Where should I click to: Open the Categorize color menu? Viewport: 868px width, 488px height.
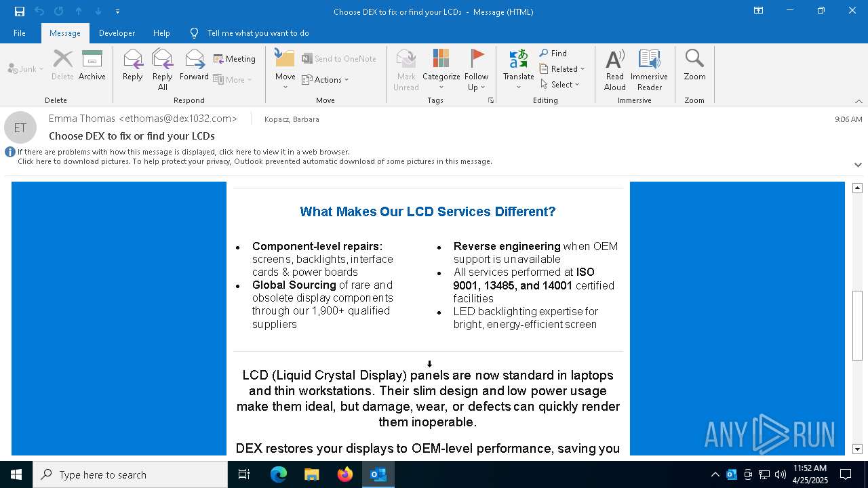441,70
